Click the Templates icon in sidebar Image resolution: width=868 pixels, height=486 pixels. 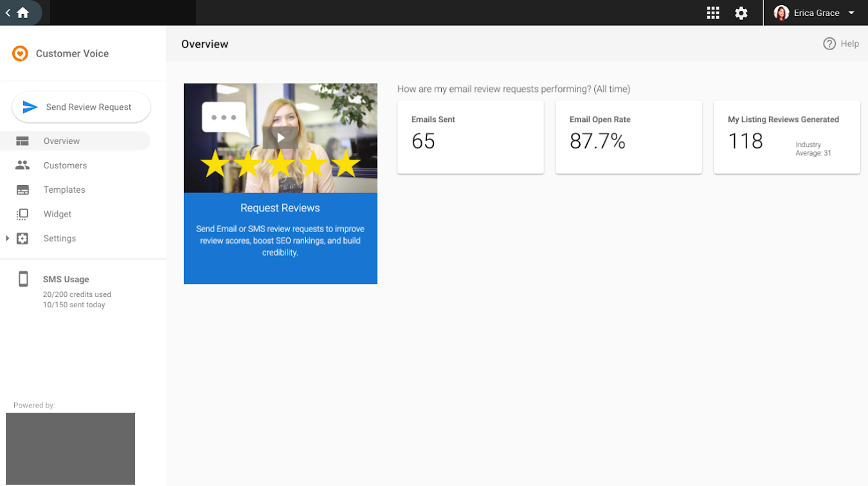click(x=23, y=190)
